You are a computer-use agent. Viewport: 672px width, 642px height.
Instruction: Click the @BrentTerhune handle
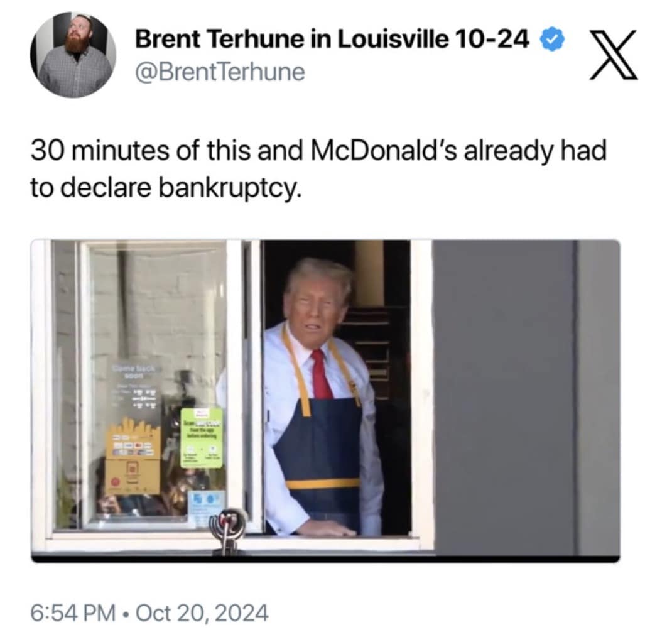click(220, 72)
